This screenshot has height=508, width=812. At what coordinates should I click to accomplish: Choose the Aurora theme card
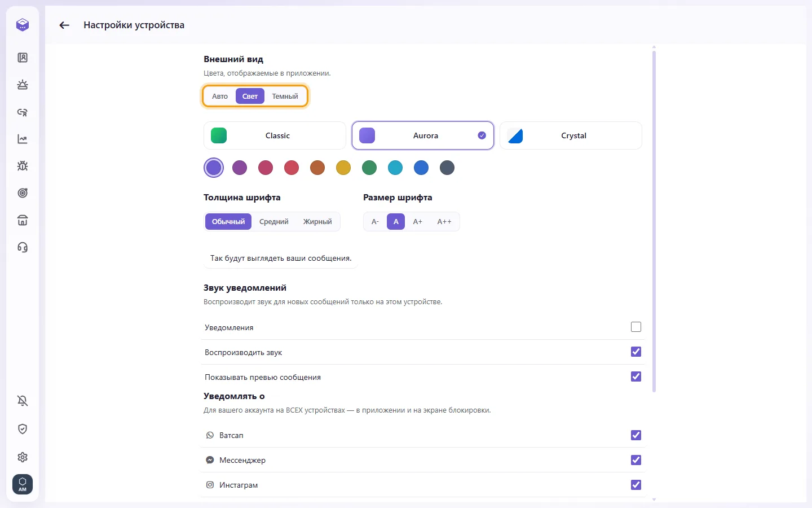pyautogui.click(x=423, y=135)
